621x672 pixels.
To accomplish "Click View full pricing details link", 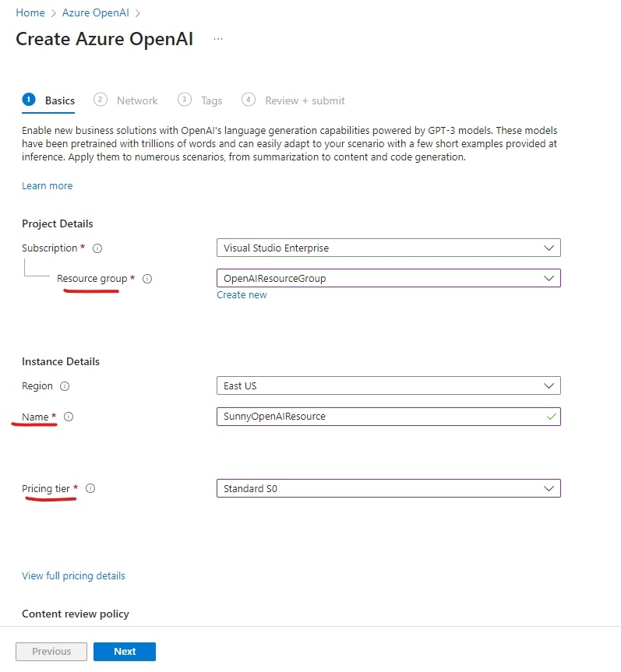I will click(73, 576).
